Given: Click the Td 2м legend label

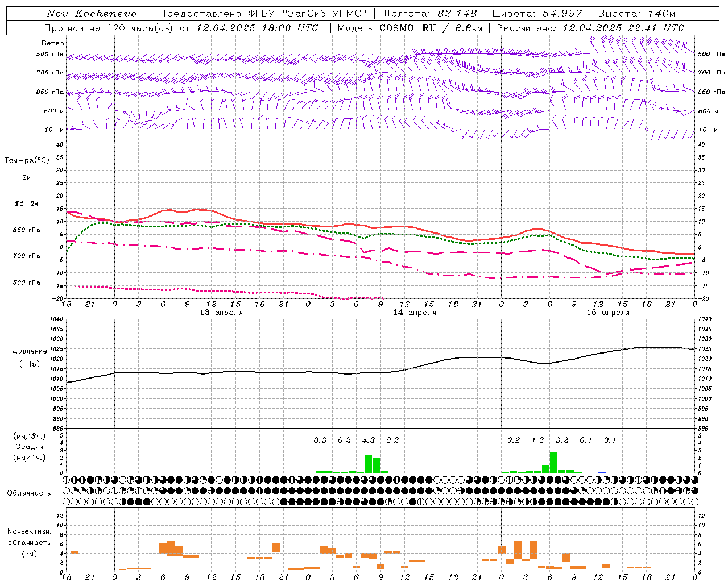Looking at the screenshot, I should (x=26, y=203).
